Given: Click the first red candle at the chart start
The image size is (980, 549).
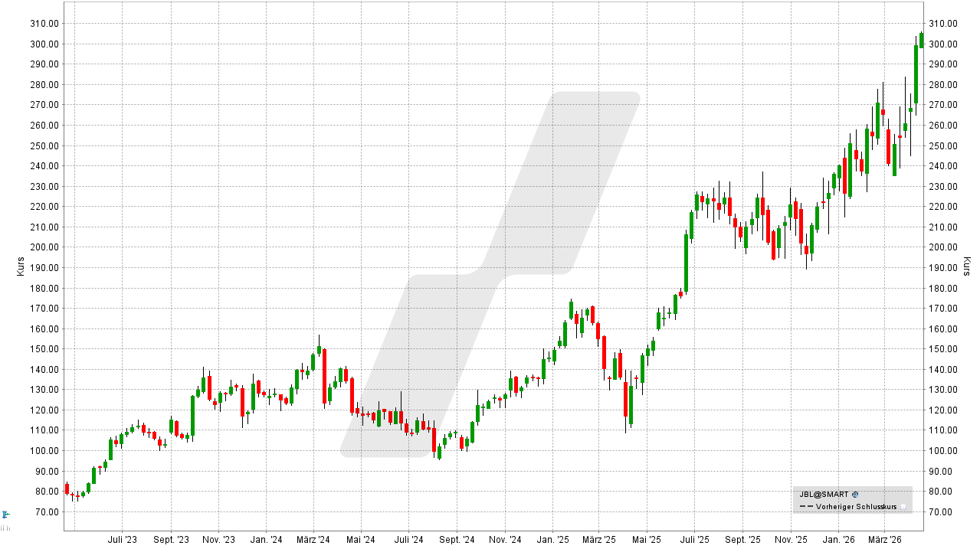Looking at the screenshot, I should [x=67, y=488].
